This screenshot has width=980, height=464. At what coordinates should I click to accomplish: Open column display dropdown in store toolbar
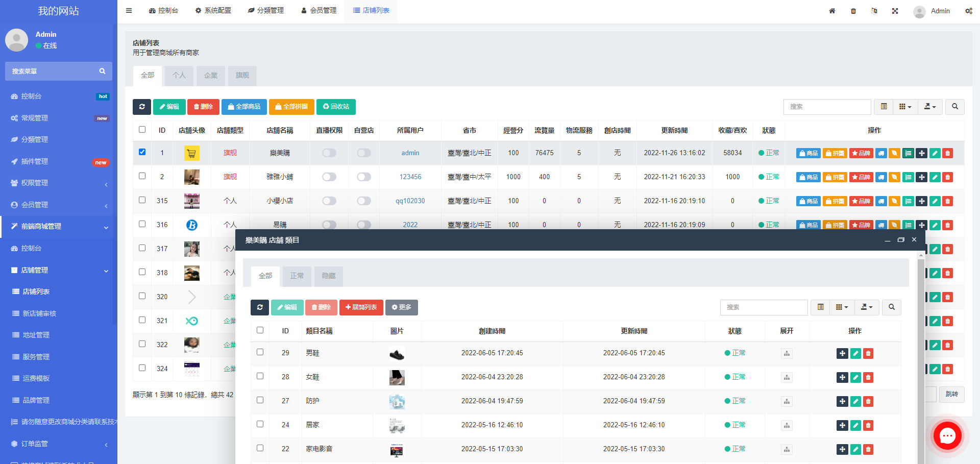coord(905,107)
